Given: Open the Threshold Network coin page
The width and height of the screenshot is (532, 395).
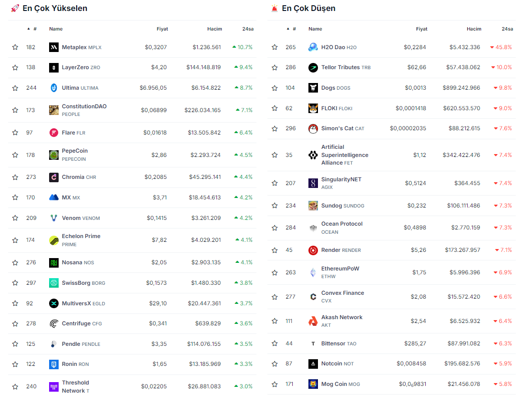Looking at the screenshot, I should 76,386.
